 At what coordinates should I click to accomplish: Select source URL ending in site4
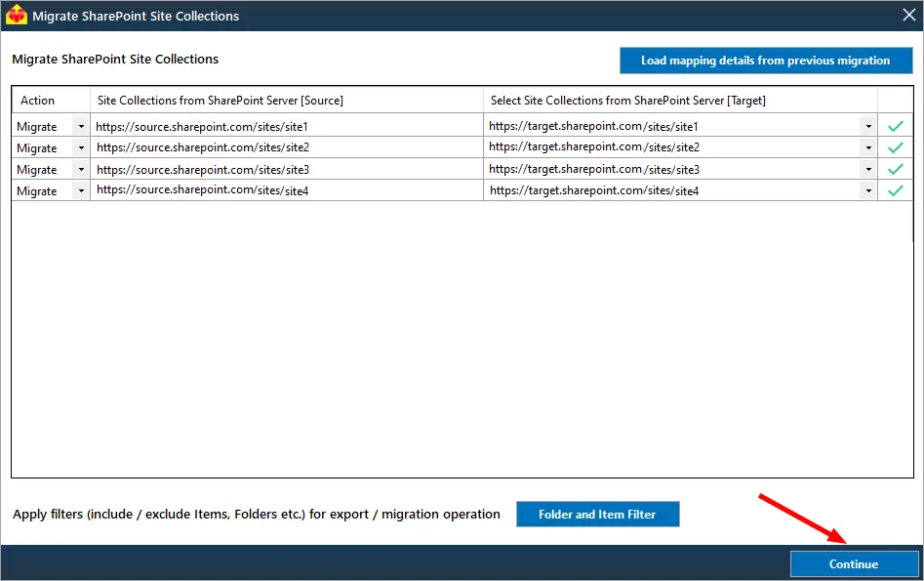click(x=202, y=190)
